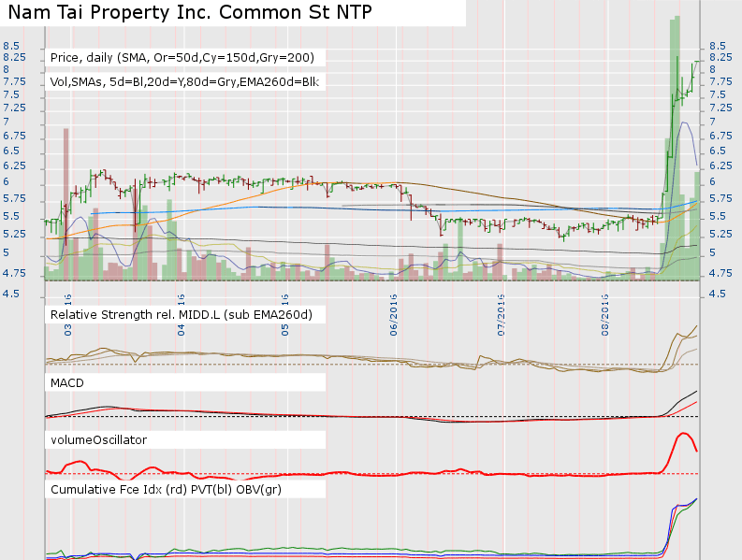742x560 pixels.
Task: Click the 'volumeOscillator' panel label
Action: pos(98,439)
